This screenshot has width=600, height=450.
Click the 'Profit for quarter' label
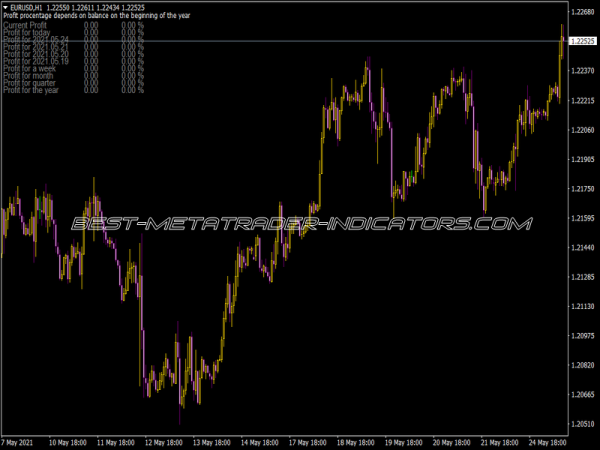point(30,83)
